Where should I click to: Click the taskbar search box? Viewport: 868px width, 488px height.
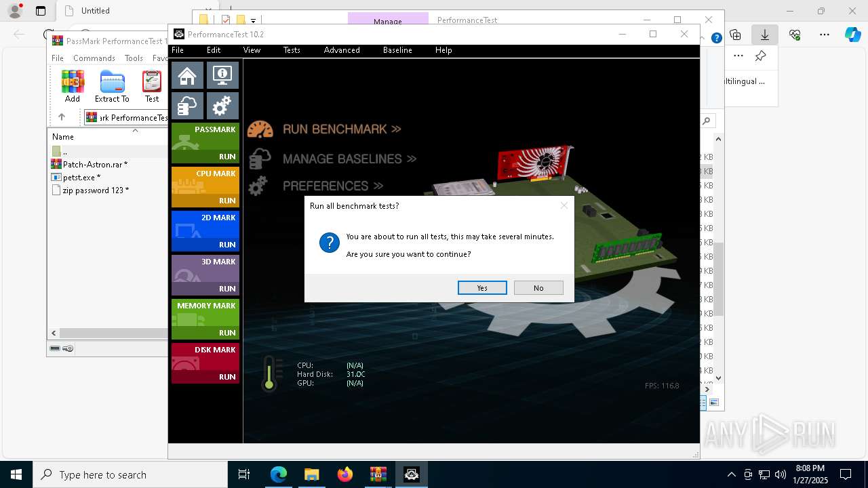point(130,474)
